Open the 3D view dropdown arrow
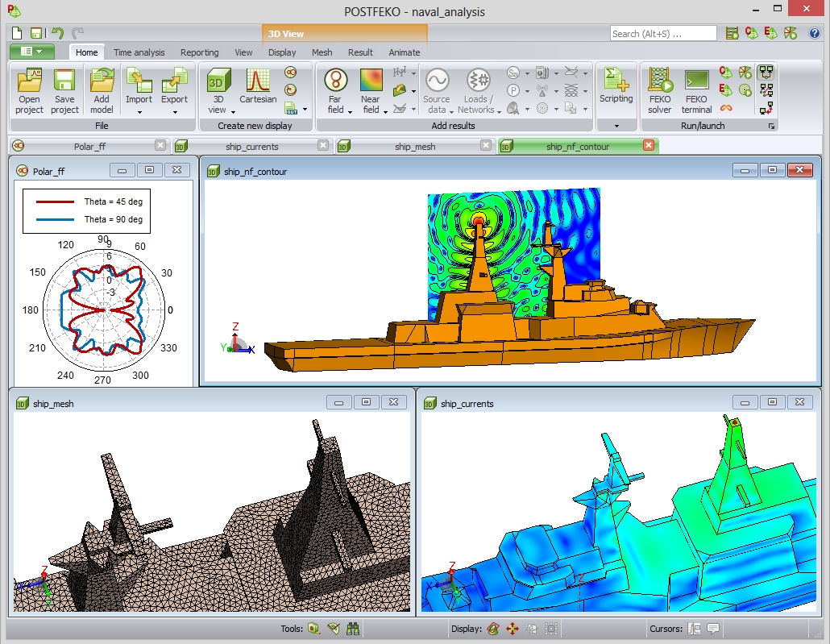The image size is (830, 644). pyautogui.click(x=234, y=112)
